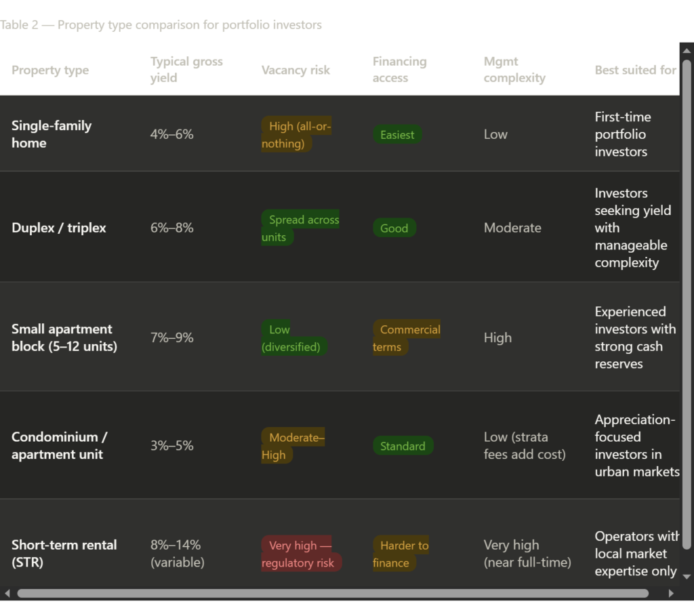The image size is (694, 616).
Task: Click the Mgmt complexity column header
Action: tap(514, 70)
